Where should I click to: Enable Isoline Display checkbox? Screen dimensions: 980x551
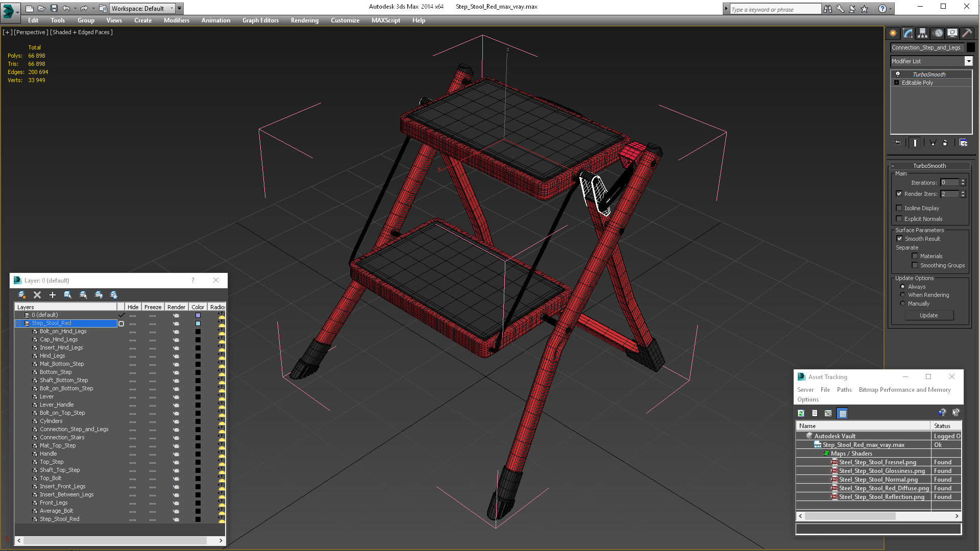899,208
